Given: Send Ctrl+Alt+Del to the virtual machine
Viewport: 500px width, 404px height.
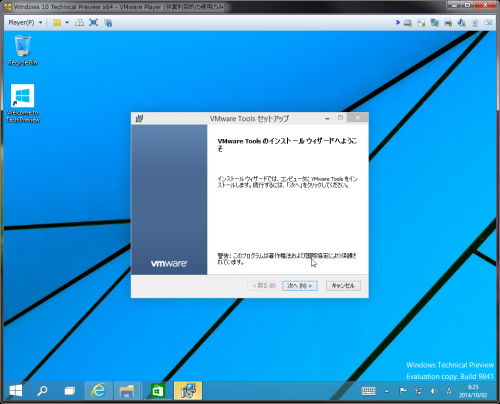Looking at the screenshot, I should 79,23.
